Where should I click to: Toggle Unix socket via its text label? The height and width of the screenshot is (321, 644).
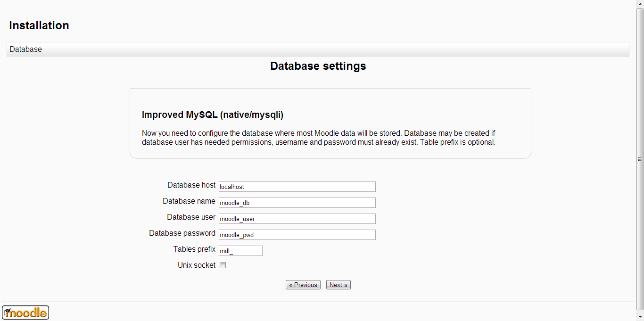197,265
